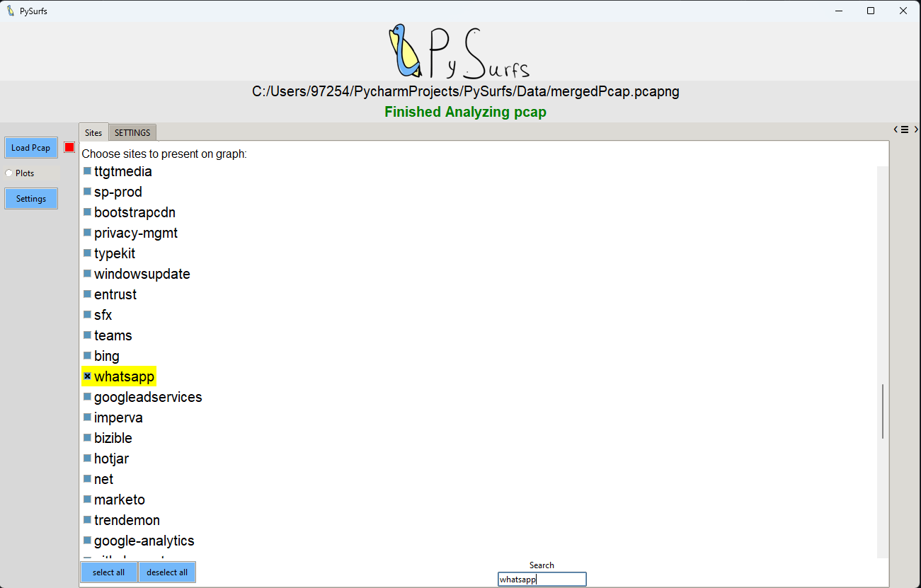921x588 pixels.
Task: Check the bing site checkbox
Action: coord(87,355)
